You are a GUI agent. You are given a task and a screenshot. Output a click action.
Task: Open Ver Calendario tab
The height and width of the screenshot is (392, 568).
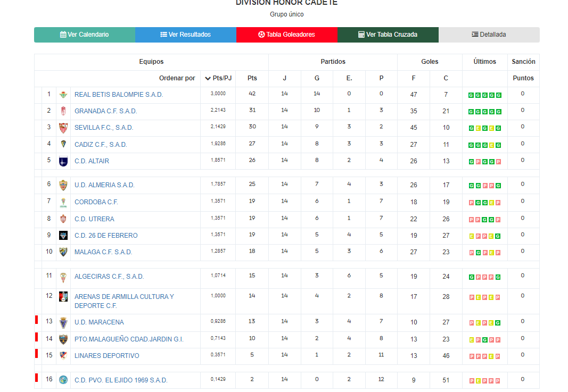click(x=85, y=35)
